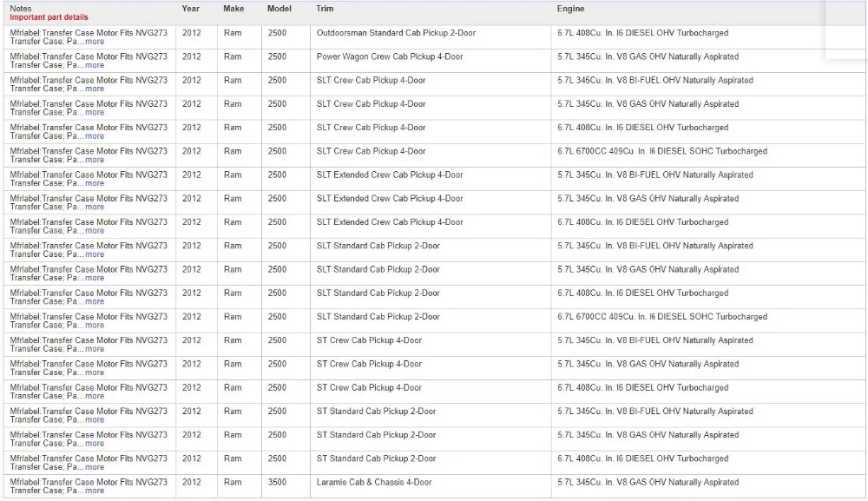
Task: Click 'more' in SLT Standard Cab V8 GAS row
Action: click(95, 278)
